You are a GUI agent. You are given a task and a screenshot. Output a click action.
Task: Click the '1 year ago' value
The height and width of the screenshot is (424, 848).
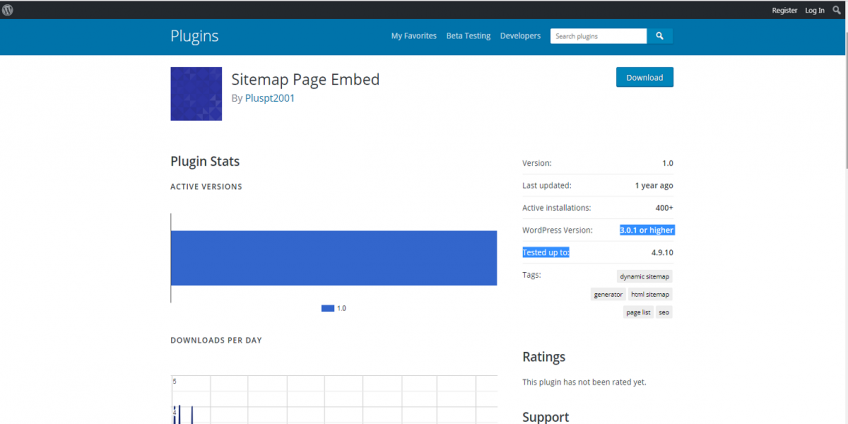pos(654,186)
